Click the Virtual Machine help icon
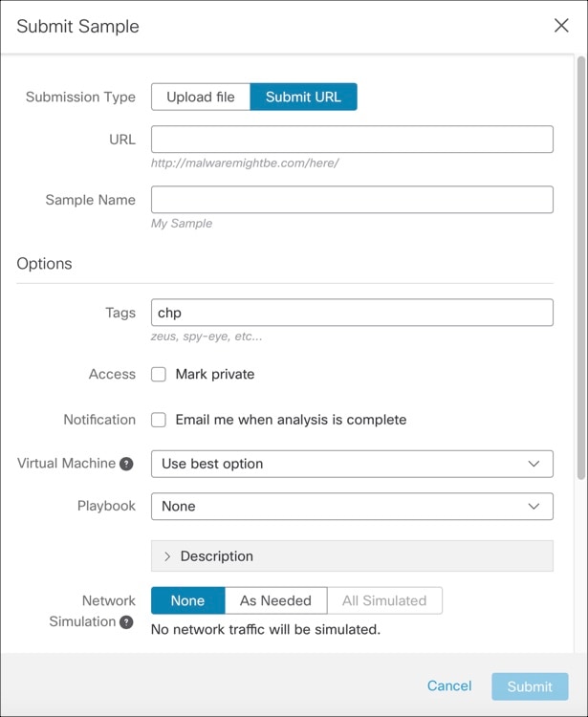588x717 pixels. [x=126, y=464]
